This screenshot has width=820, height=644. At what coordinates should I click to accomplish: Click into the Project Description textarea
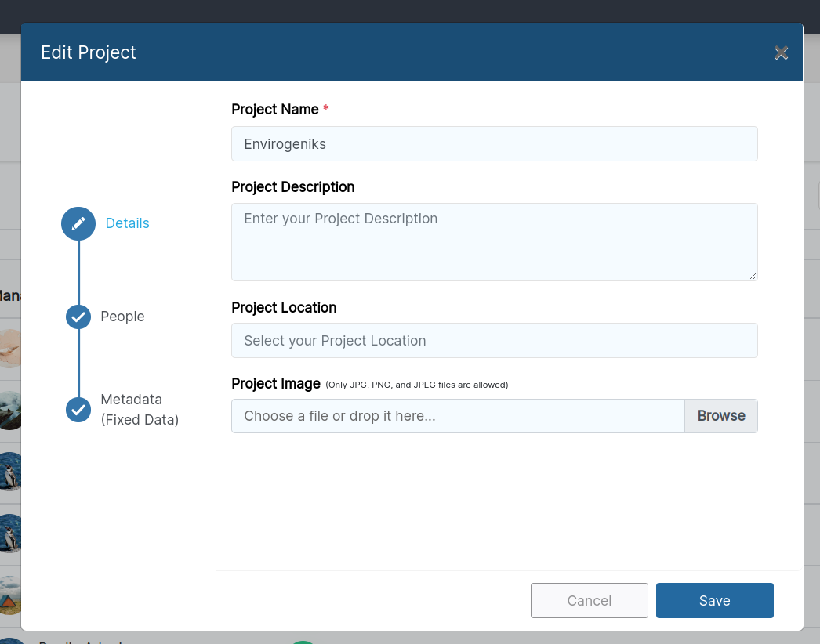tap(494, 242)
